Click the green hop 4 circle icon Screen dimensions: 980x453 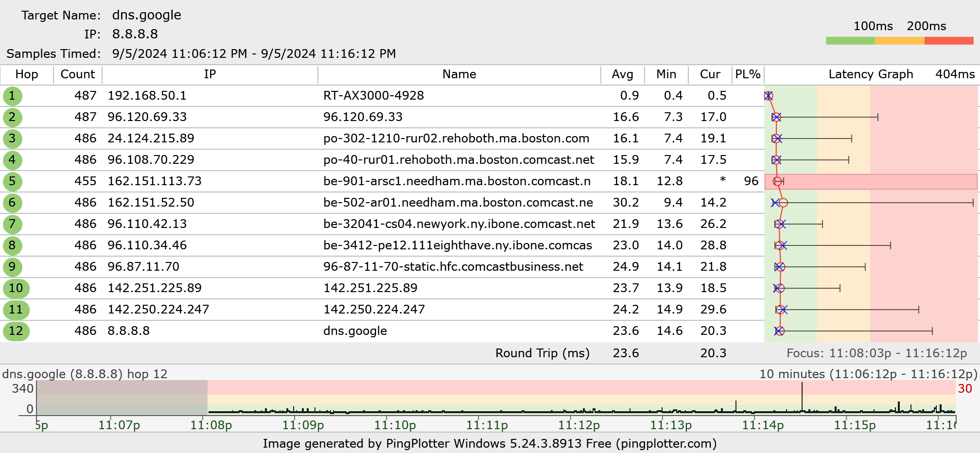pos(12,160)
